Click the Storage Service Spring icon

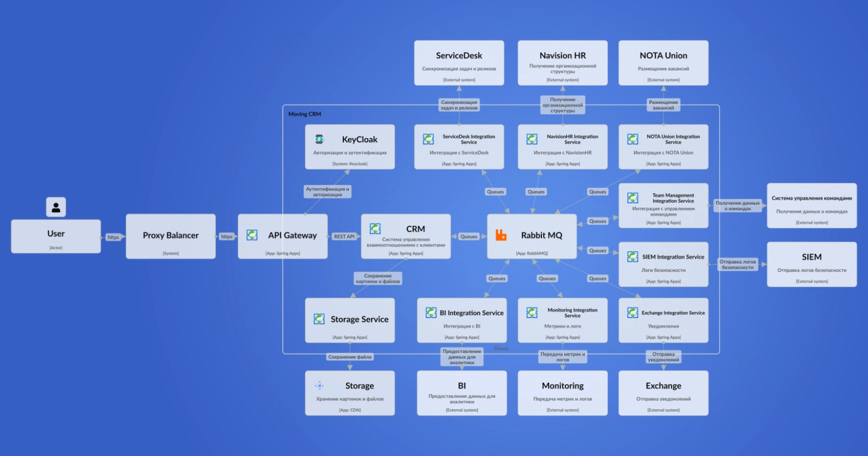(x=319, y=319)
